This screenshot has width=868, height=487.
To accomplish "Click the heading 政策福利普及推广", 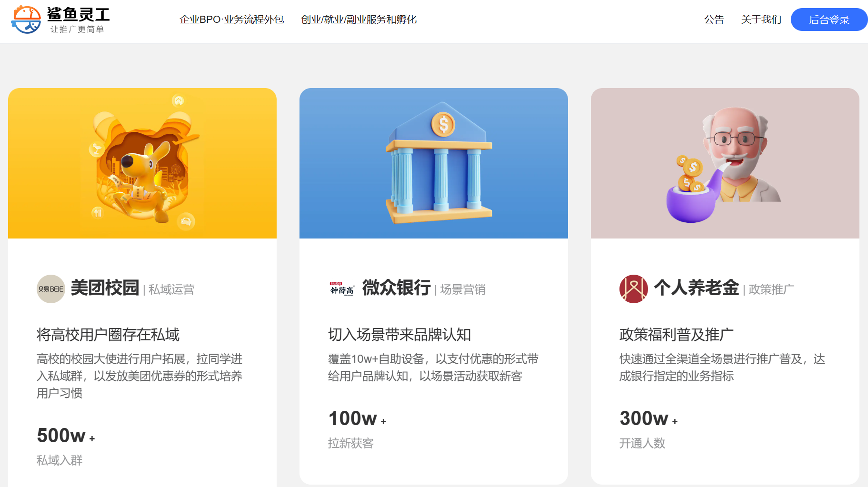I will click(677, 335).
